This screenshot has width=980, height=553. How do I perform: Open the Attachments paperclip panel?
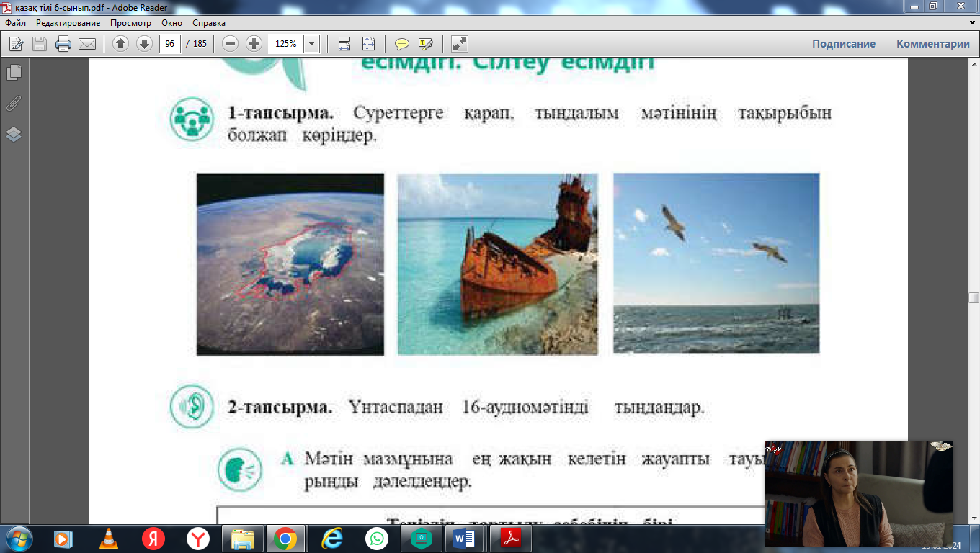(14, 104)
